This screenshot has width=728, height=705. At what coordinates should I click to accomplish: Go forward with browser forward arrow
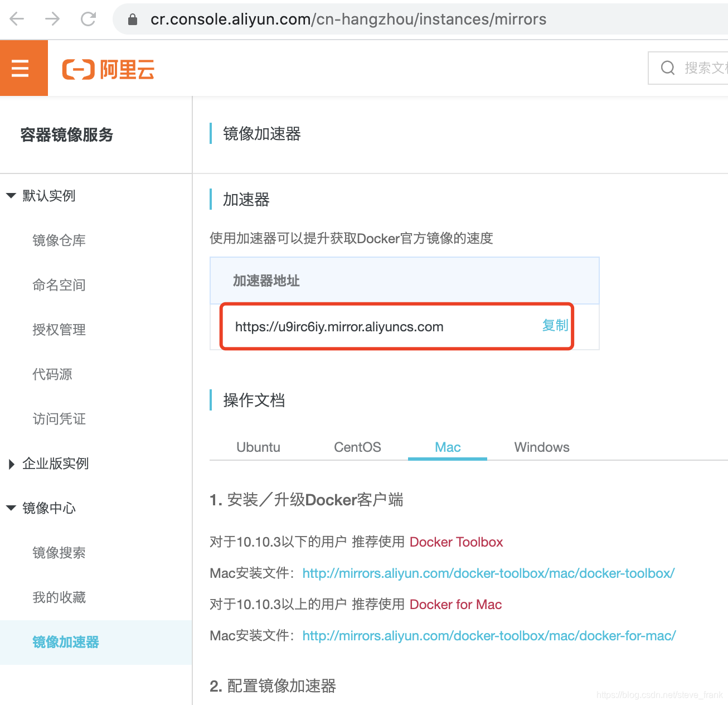tap(52, 19)
